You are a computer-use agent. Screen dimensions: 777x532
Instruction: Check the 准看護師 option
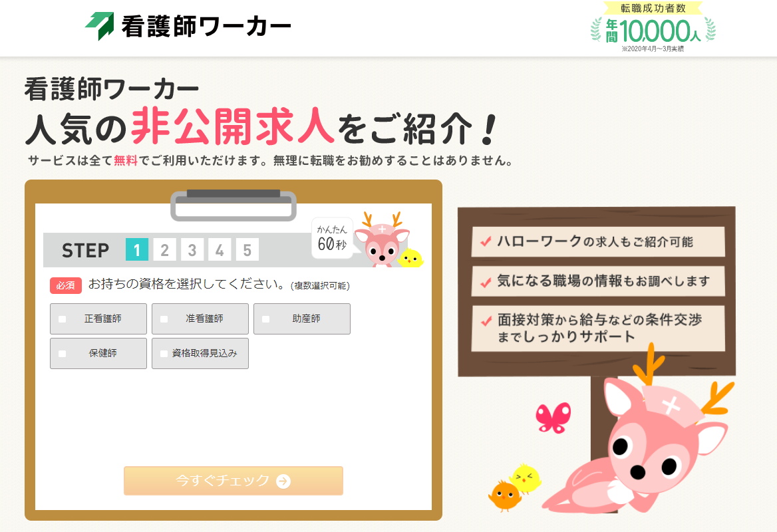164,319
